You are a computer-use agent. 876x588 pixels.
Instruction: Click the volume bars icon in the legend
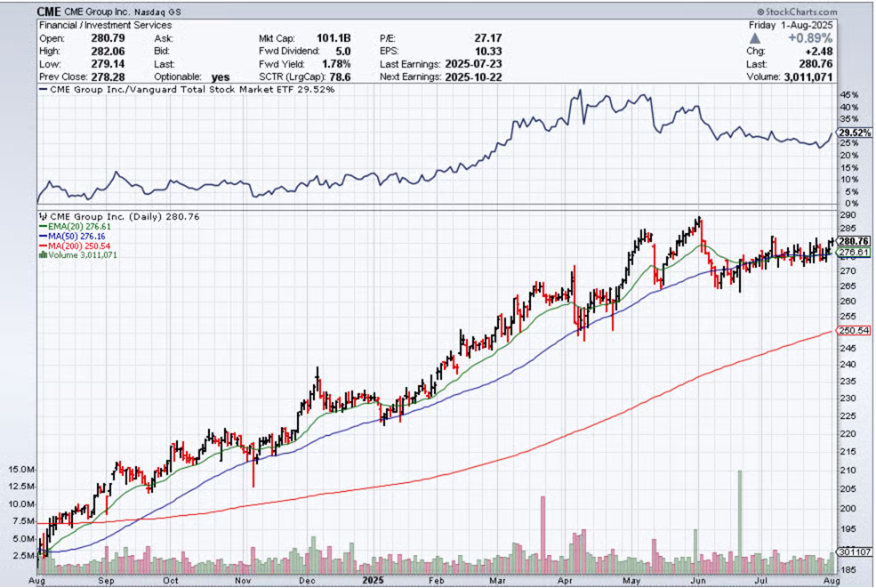click(x=43, y=255)
